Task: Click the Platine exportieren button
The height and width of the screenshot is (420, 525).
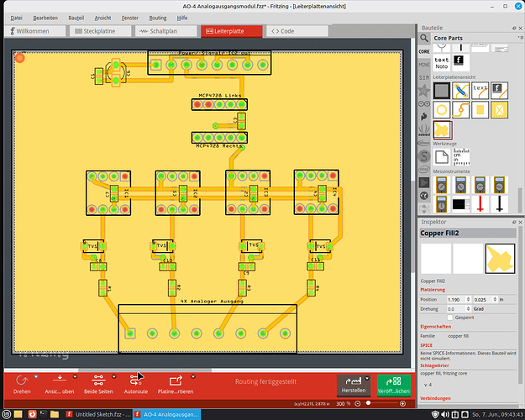Action: pyautogui.click(x=176, y=384)
